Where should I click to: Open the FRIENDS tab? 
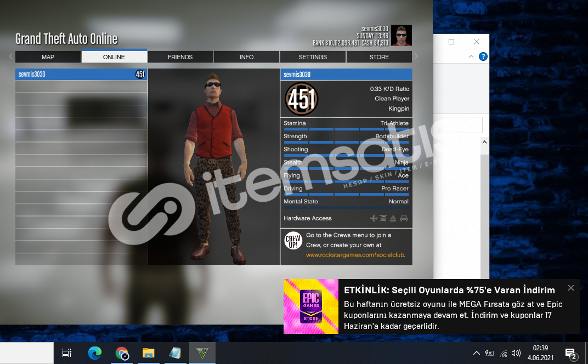point(180,57)
